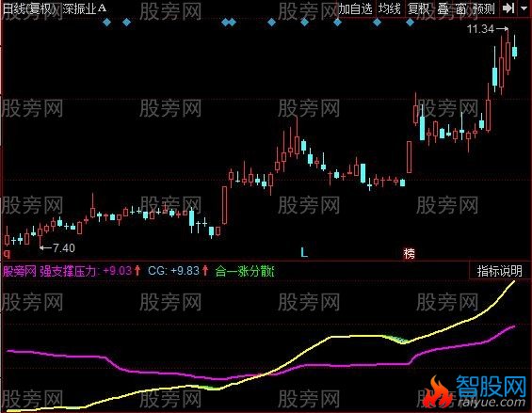Image resolution: width=532 pixels, height=413 pixels.
Task: Open the 均线 moving average option
Action: pyautogui.click(x=390, y=8)
